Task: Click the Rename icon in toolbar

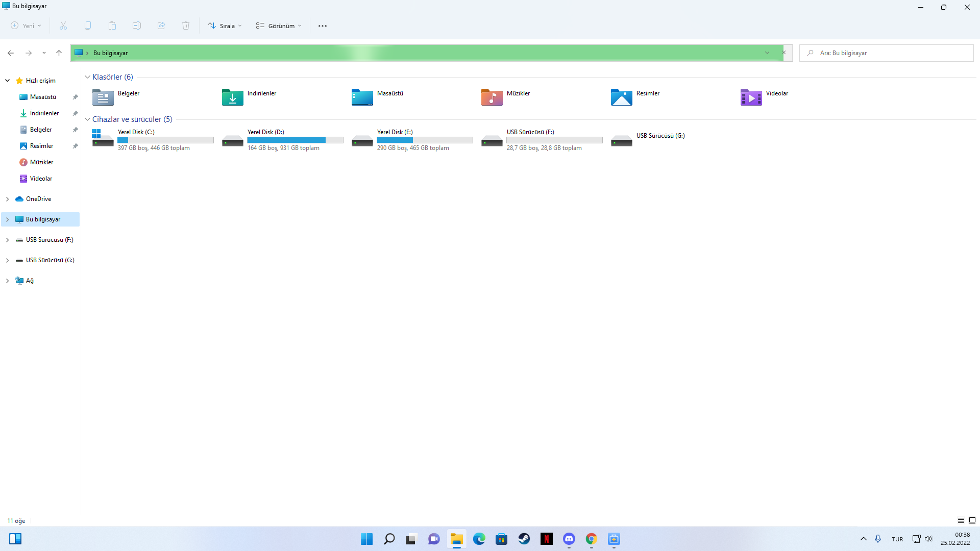Action: pyautogui.click(x=137, y=26)
